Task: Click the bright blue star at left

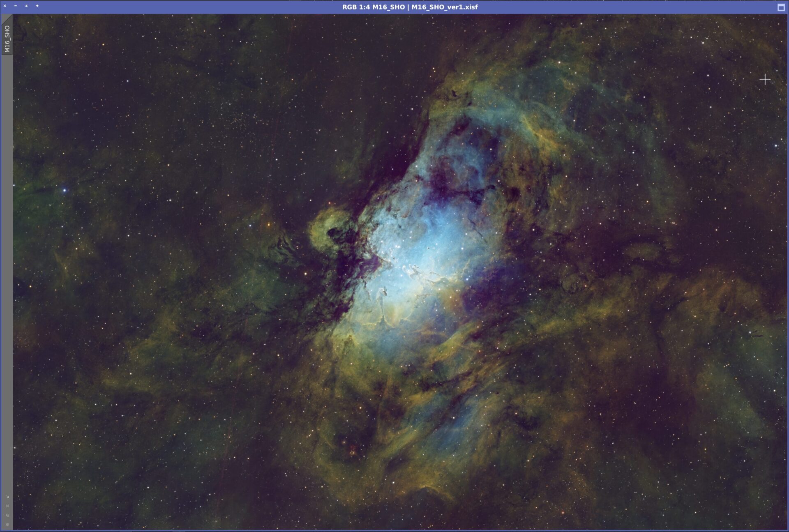Action: click(x=64, y=190)
